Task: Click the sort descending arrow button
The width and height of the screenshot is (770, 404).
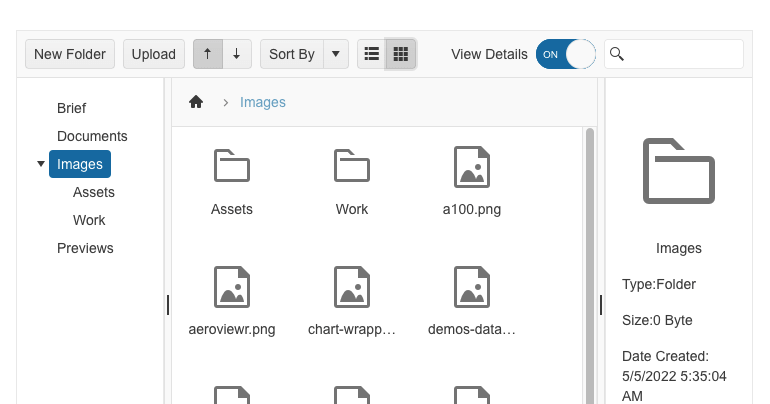Action: pos(237,54)
